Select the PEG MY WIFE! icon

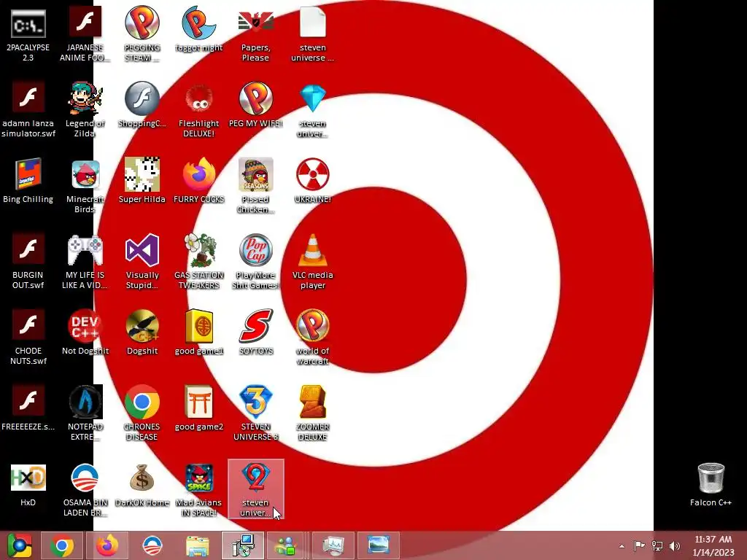point(256,105)
